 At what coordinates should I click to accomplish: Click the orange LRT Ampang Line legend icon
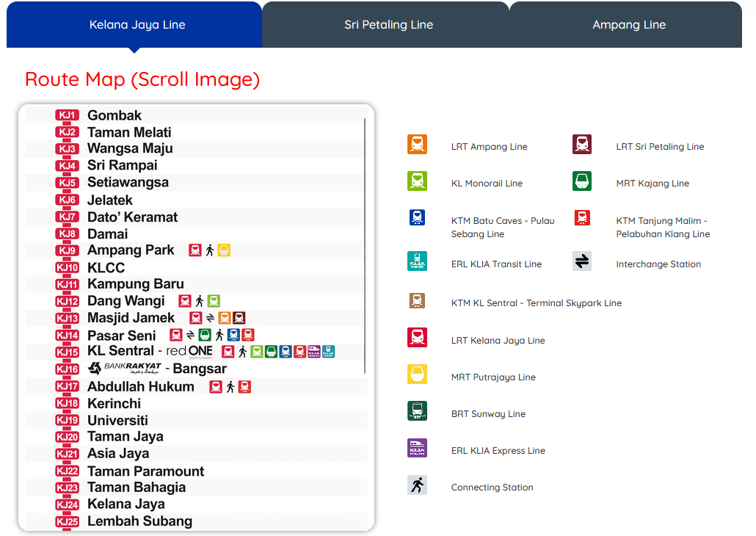[x=417, y=144]
